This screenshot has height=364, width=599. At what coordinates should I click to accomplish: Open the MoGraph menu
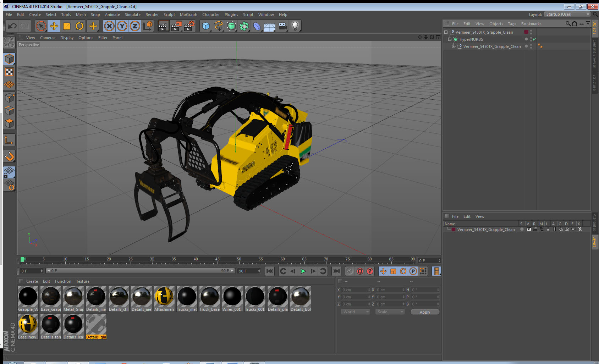188,15
